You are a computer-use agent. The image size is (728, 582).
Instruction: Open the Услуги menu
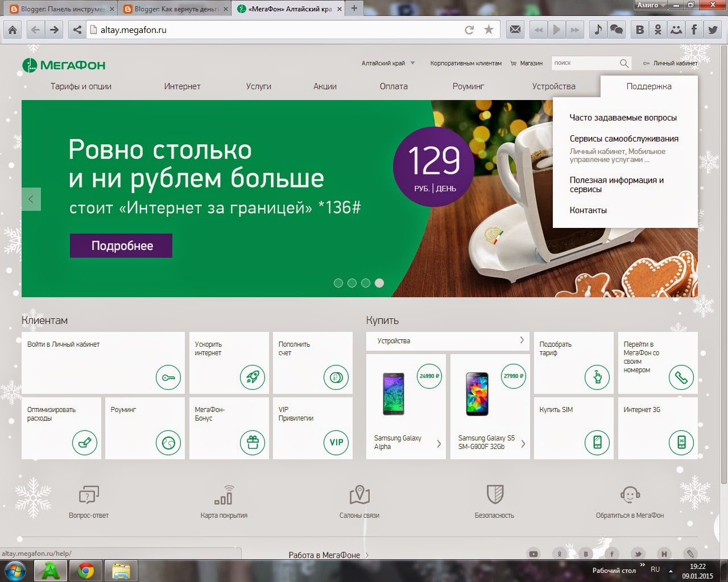(x=259, y=86)
